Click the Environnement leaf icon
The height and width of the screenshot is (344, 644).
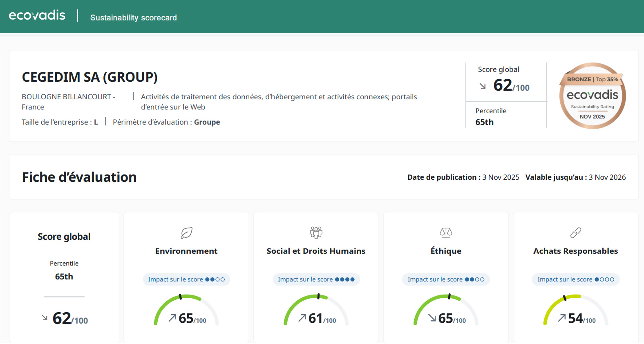coord(186,233)
